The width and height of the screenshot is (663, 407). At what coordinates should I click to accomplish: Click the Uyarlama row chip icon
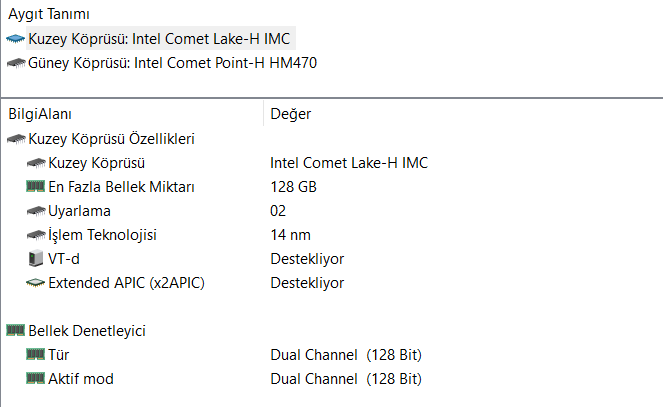click(36, 211)
